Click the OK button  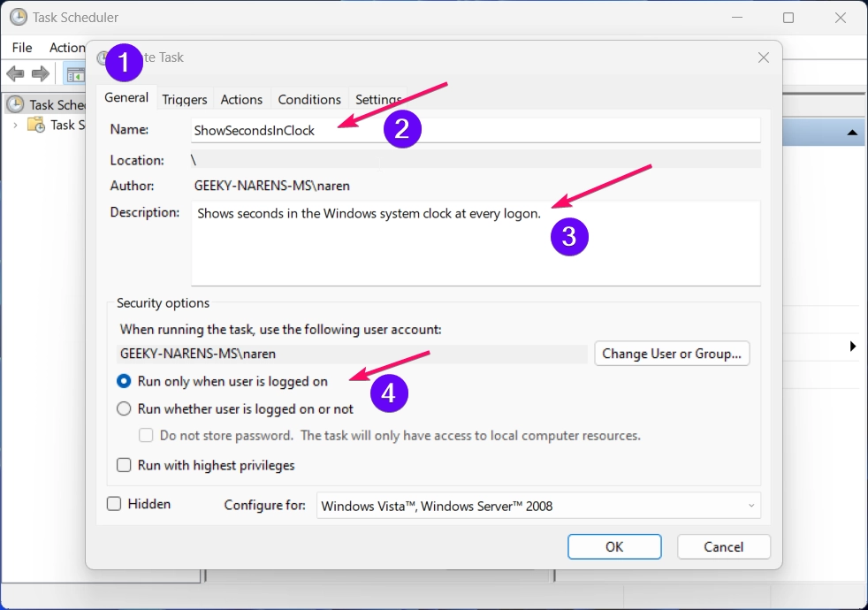614,547
